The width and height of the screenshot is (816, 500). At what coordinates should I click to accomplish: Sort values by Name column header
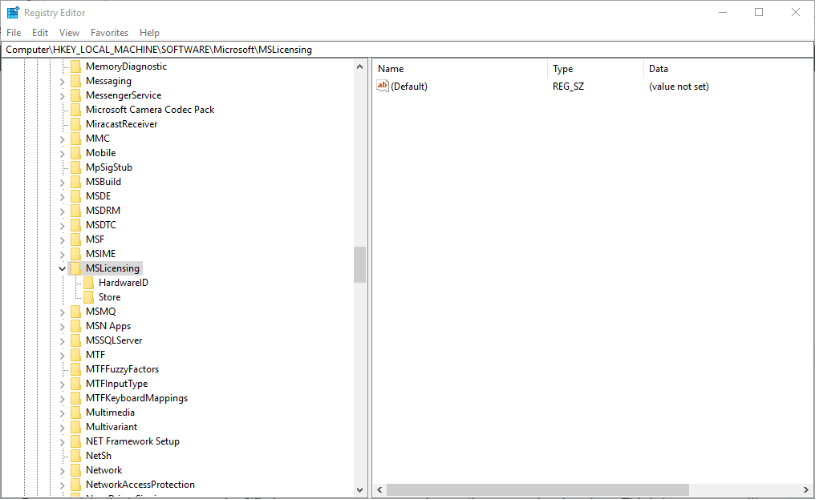(460, 68)
